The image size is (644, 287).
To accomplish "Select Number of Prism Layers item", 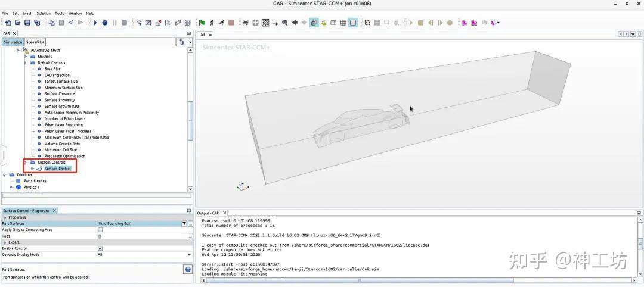I will click(x=65, y=119).
